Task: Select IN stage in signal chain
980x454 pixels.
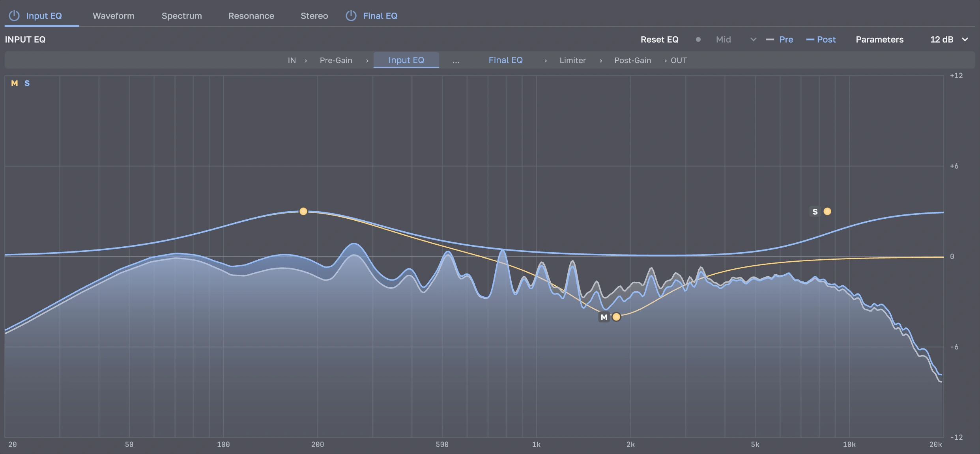Action: (x=292, y=60)
